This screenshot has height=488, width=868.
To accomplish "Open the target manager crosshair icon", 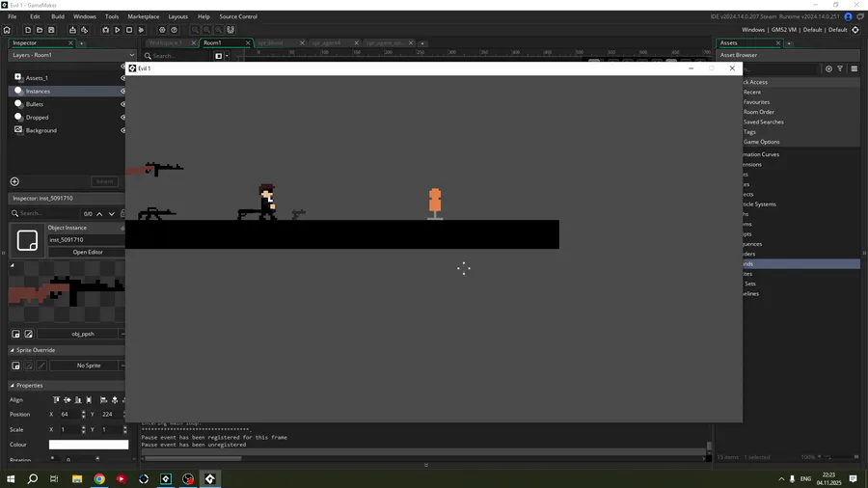I will coord(855,30).
